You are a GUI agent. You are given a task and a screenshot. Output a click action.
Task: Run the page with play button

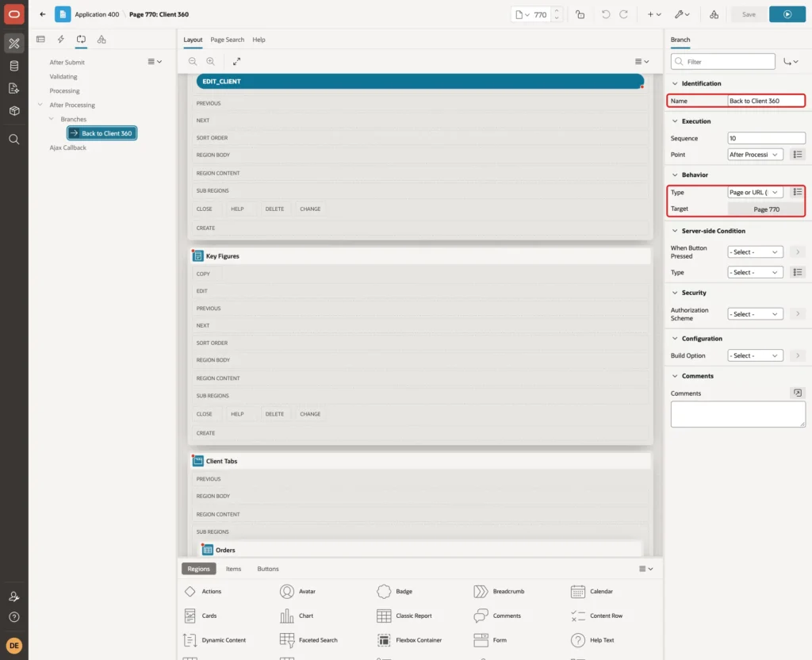tap(787, 14)
